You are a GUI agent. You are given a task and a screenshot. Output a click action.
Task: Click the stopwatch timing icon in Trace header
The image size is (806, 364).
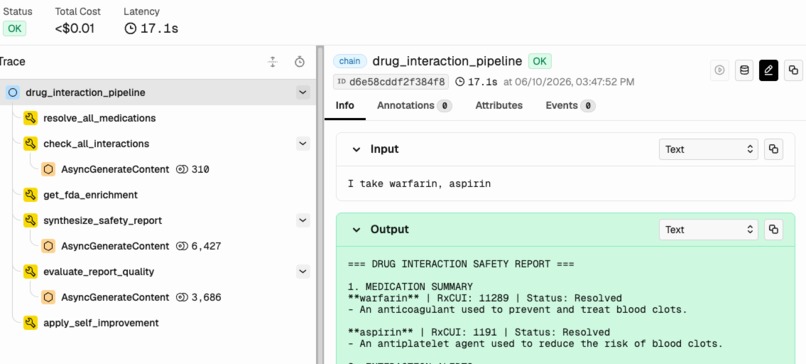coord(300,62)
